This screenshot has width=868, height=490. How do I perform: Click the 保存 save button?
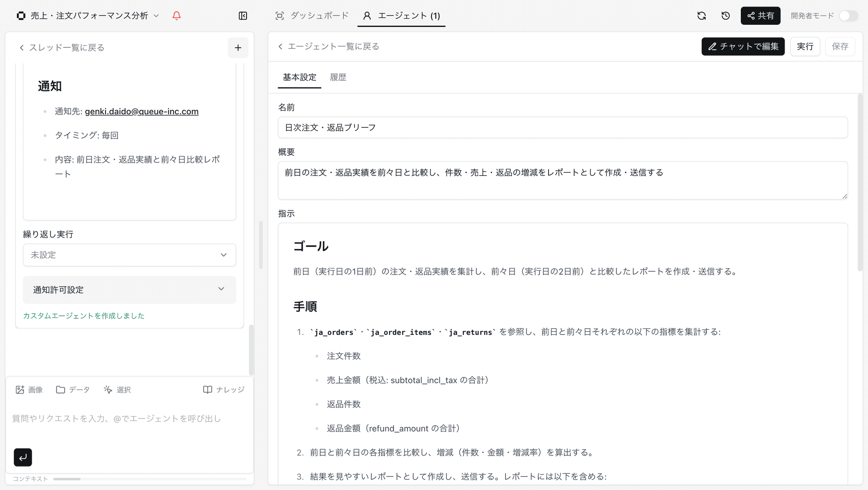pyautogui.click(x=840, y=46)
